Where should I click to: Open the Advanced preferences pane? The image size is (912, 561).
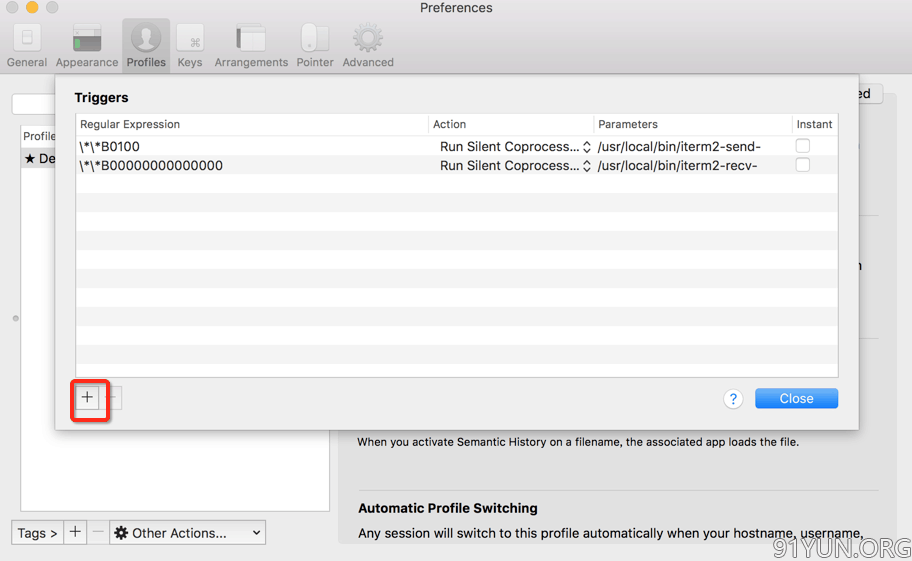pyautogui.click(x=368, y=46)
